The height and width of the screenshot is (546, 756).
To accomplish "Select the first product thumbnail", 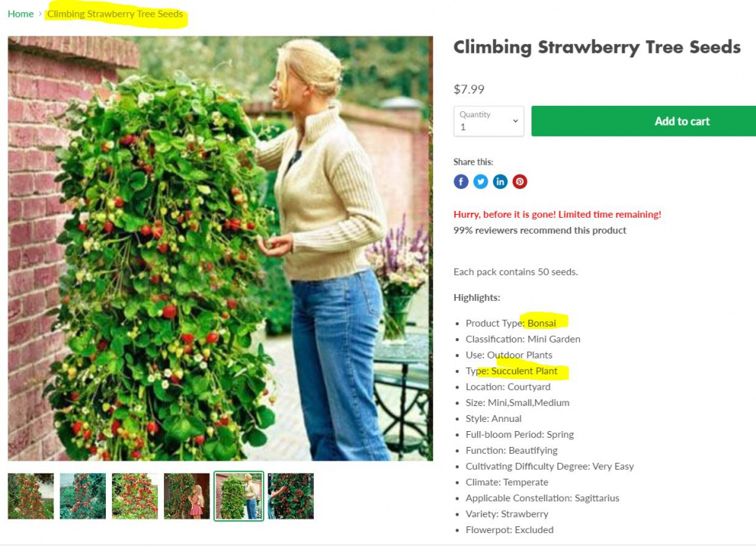I will 31,496.
